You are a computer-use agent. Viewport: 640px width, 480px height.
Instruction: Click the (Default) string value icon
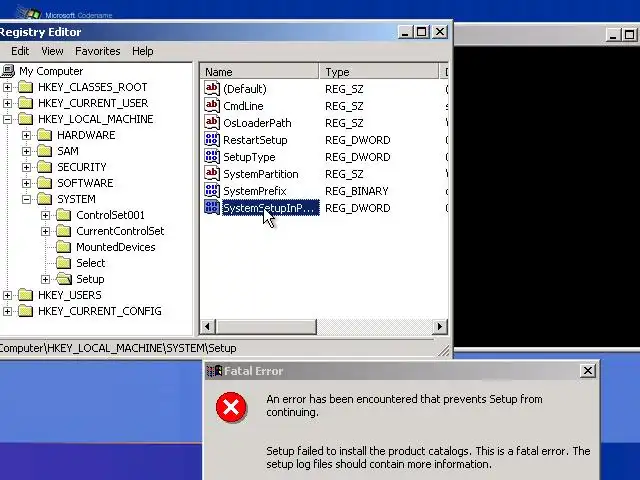point(212,89)
